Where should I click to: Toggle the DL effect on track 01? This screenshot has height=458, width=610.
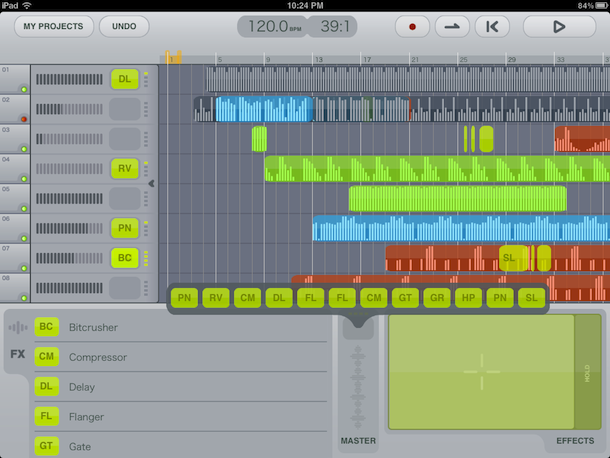click(x=124, y=79)
